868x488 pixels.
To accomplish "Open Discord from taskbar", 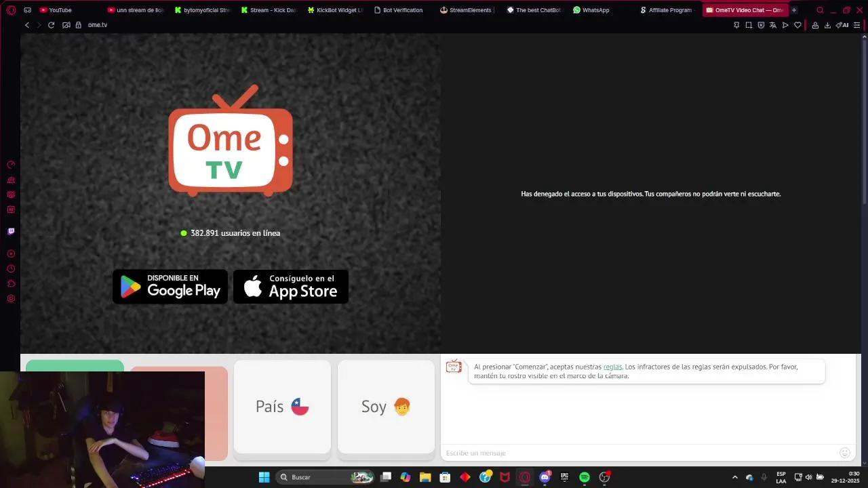I will 545,477.
